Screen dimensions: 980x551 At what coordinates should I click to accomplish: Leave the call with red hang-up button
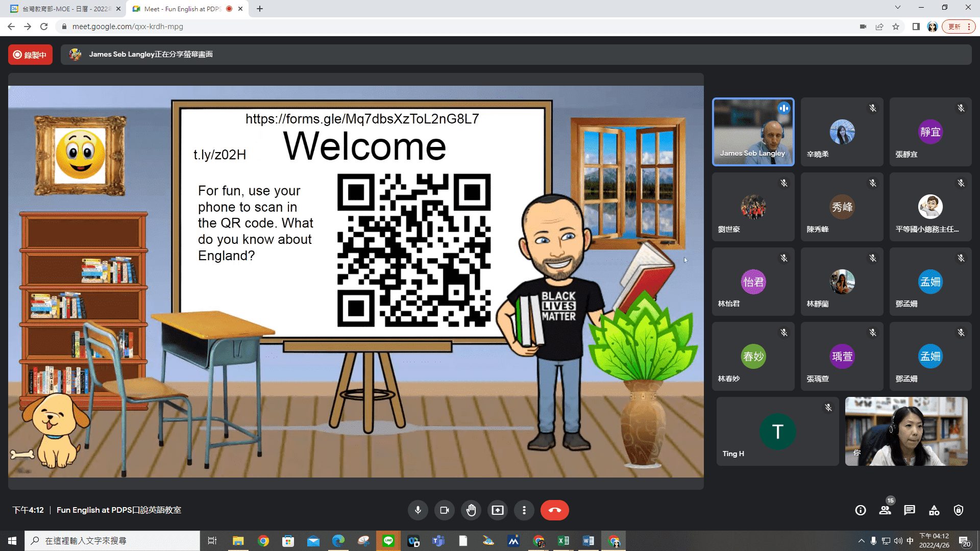tap(555, 510)
